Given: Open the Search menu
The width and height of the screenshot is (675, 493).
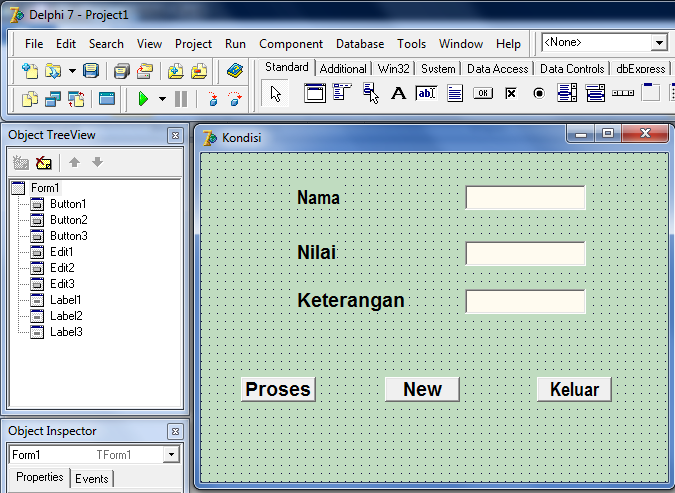Looking at the screenshot, I should tap(106, 44).
